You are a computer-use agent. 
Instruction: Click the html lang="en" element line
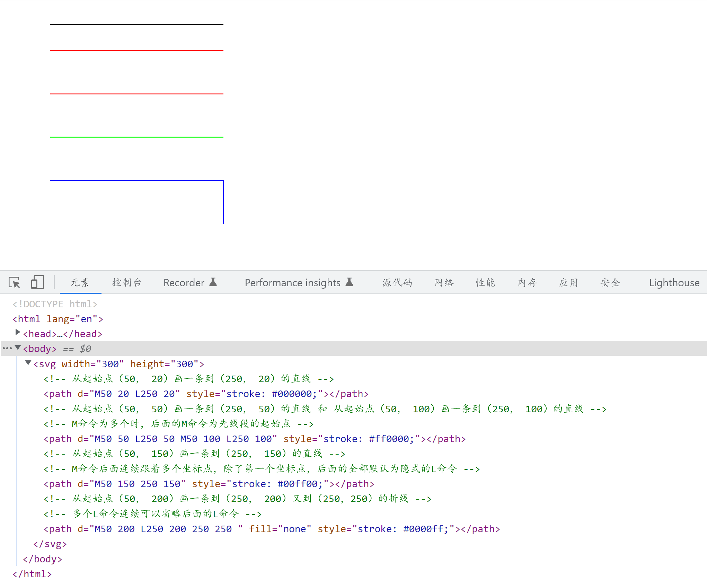58,319
